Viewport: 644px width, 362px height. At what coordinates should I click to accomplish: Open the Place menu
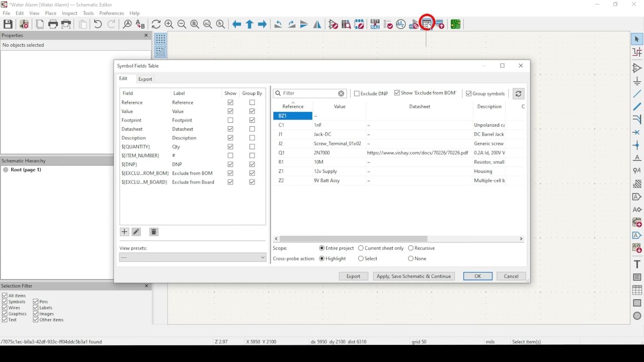50,13
